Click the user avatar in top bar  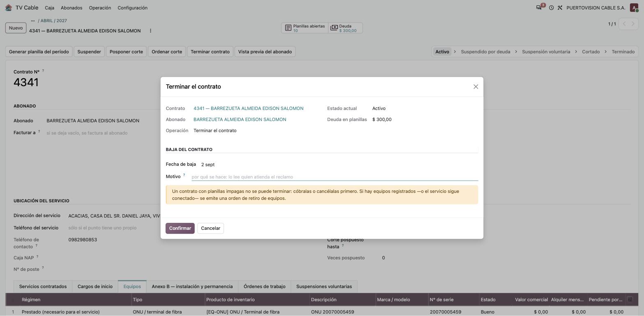click(634, 8)
